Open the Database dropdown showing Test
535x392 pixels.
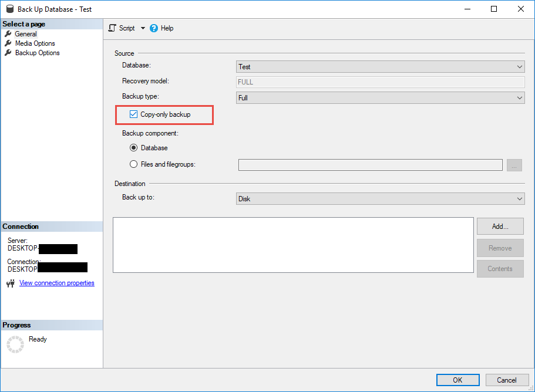click(380, 67)
